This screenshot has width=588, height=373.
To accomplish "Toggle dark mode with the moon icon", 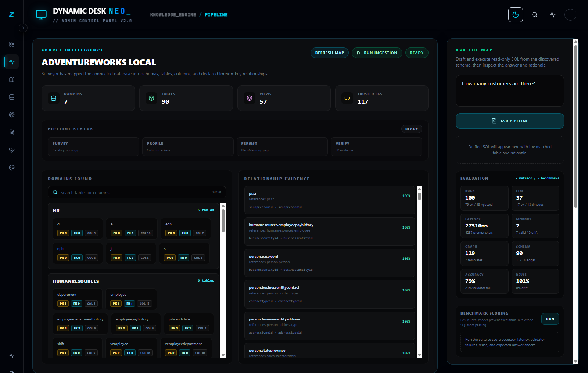I will click(515, 15).
